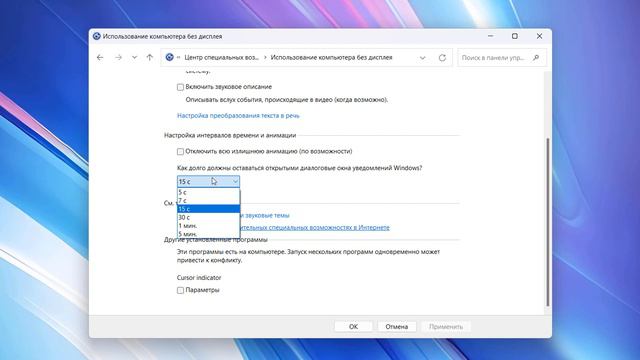640x360 pixels.
Task: Select '5 с' in the dropdown list
Action: [208, 192]
